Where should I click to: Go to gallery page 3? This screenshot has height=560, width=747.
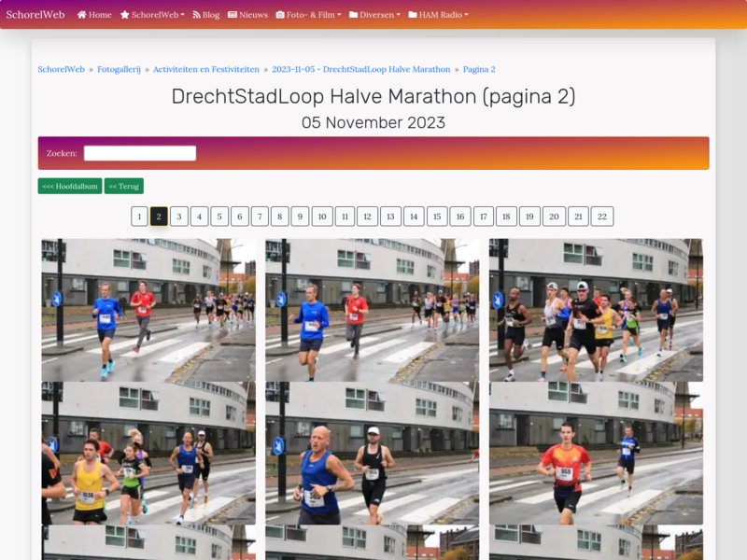[x=179, y=217]
